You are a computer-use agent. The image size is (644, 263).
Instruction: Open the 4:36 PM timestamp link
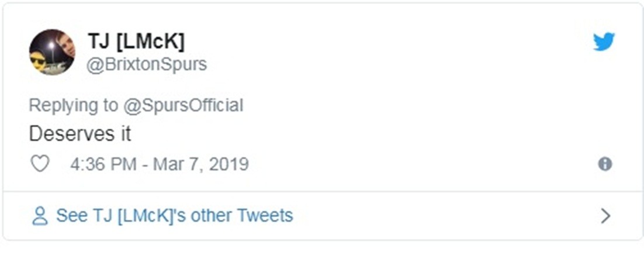click(103, 164)
